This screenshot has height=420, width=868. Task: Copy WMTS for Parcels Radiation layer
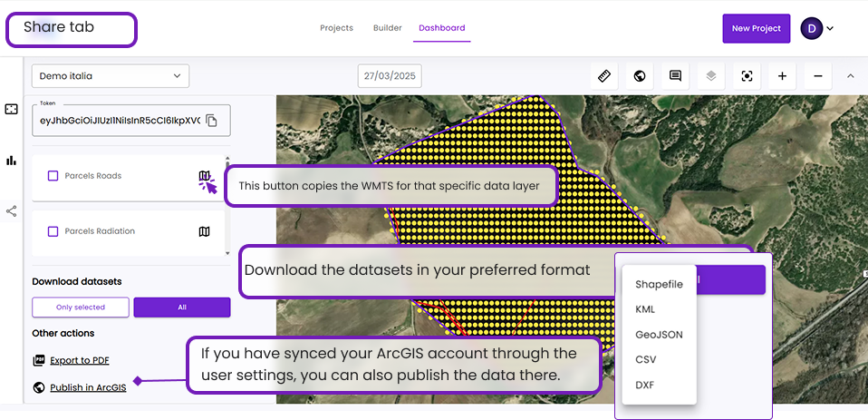point(204,231)
